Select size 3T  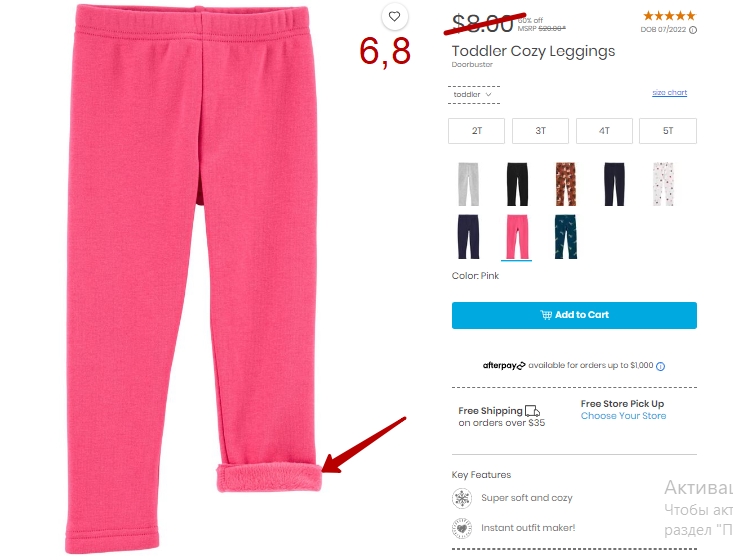point(540,131)
